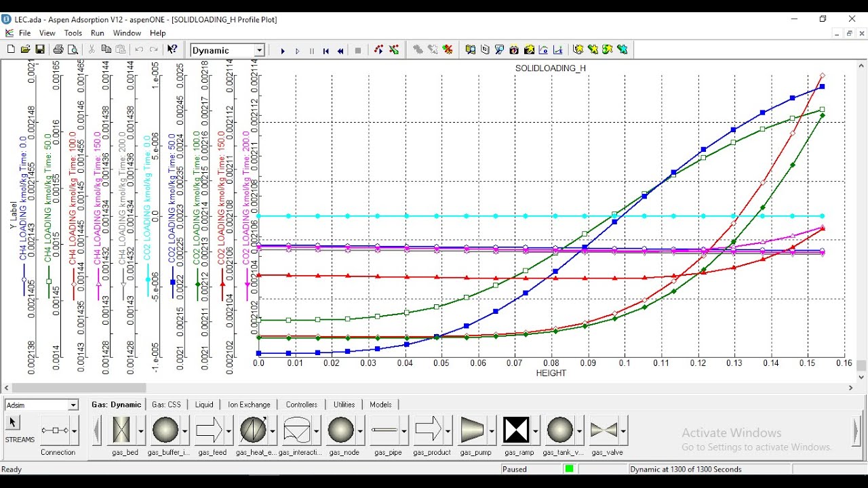Click the plot's horizontal scrollbar thumb
Image resolution: width=868 pixels, height=488 pixels.
(x=78, y=388)
